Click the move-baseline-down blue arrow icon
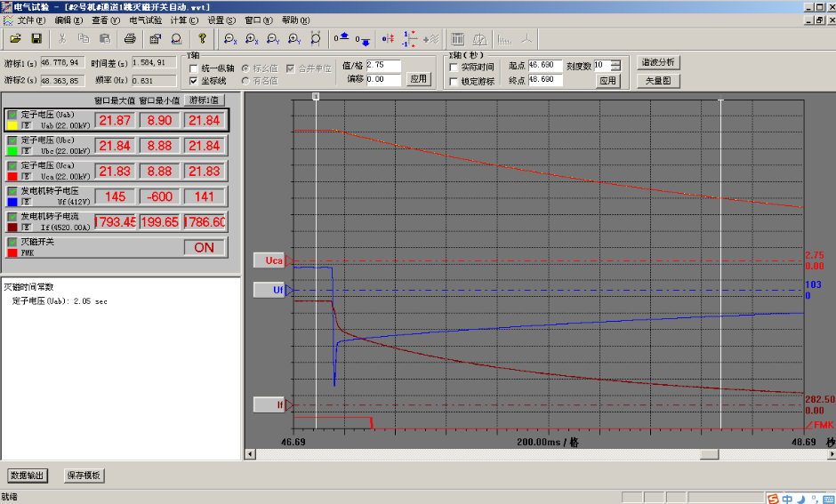This screenshot has height=504, width=836. [x=363, y=39]
